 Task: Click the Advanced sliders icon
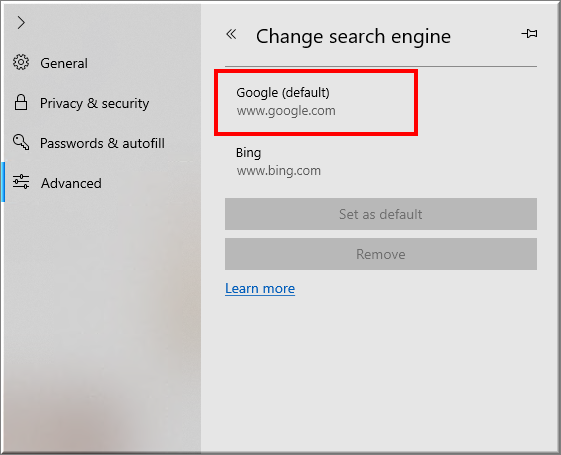(21, 182)
